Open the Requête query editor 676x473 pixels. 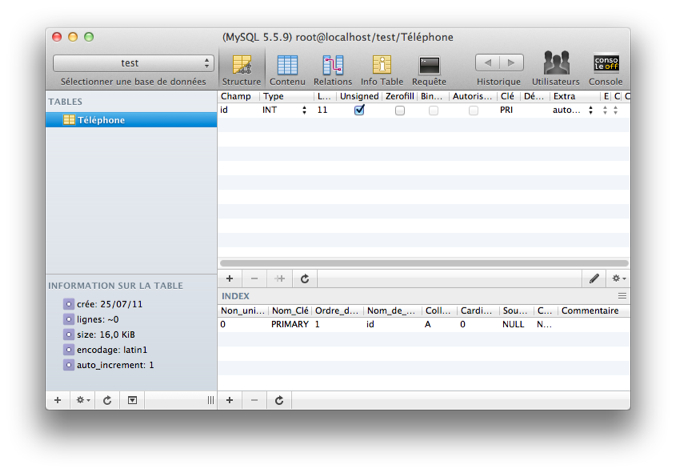coord(429,70)
